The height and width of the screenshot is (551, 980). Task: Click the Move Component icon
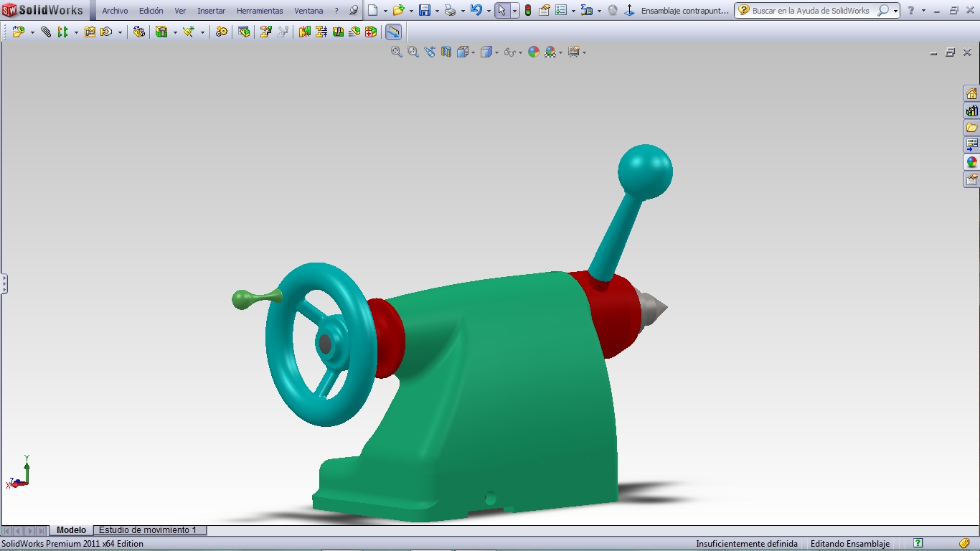click(107, 32)
